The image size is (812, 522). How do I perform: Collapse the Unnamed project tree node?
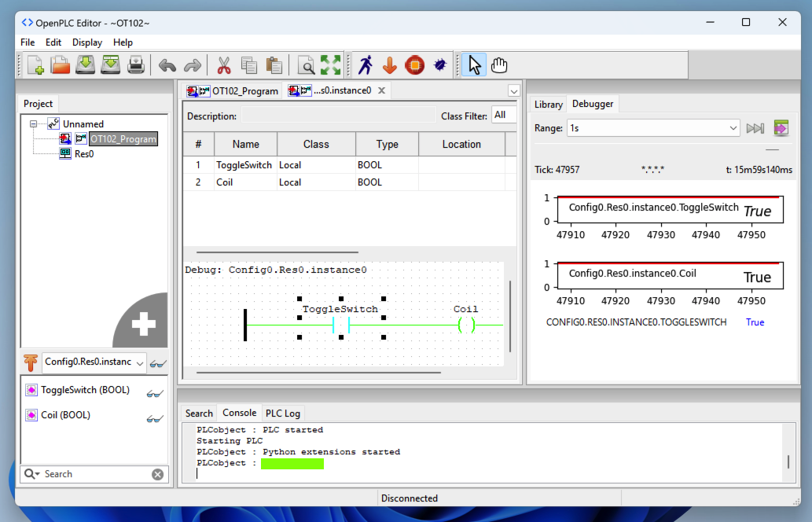tap(33, 123)
